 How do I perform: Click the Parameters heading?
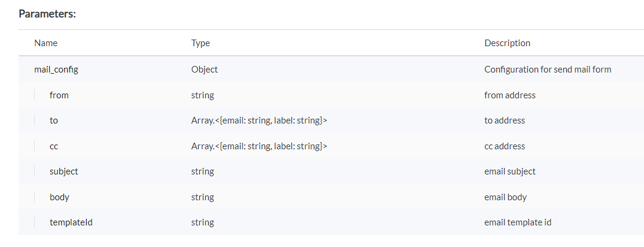point(47,14)
